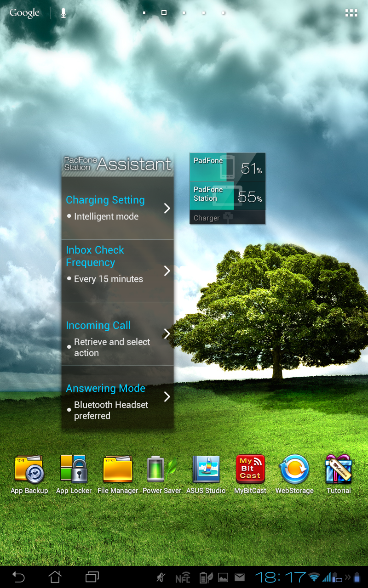Select the highlighted current page indicator
The width and height of the screenshot is (368, 588).
click(164, 13)
